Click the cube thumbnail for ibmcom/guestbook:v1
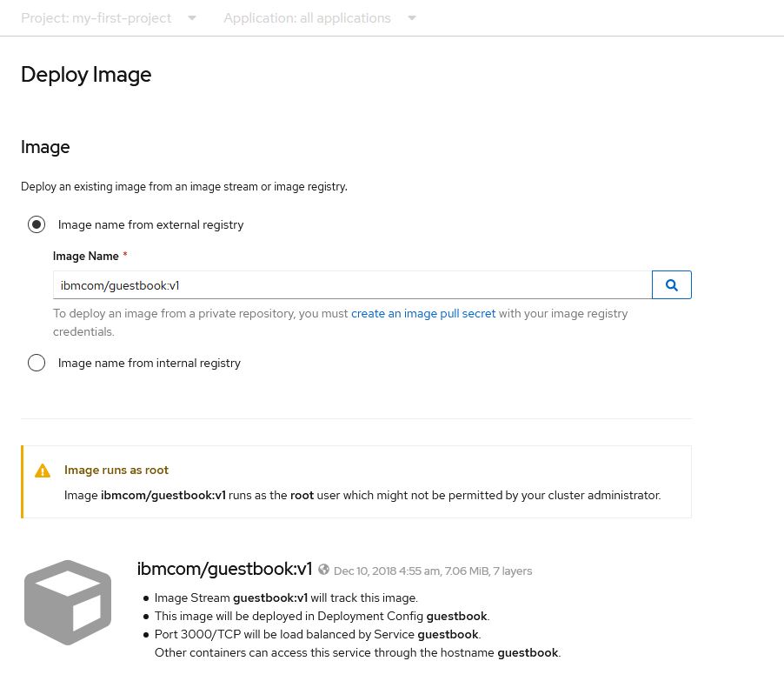 pos(67,602)
